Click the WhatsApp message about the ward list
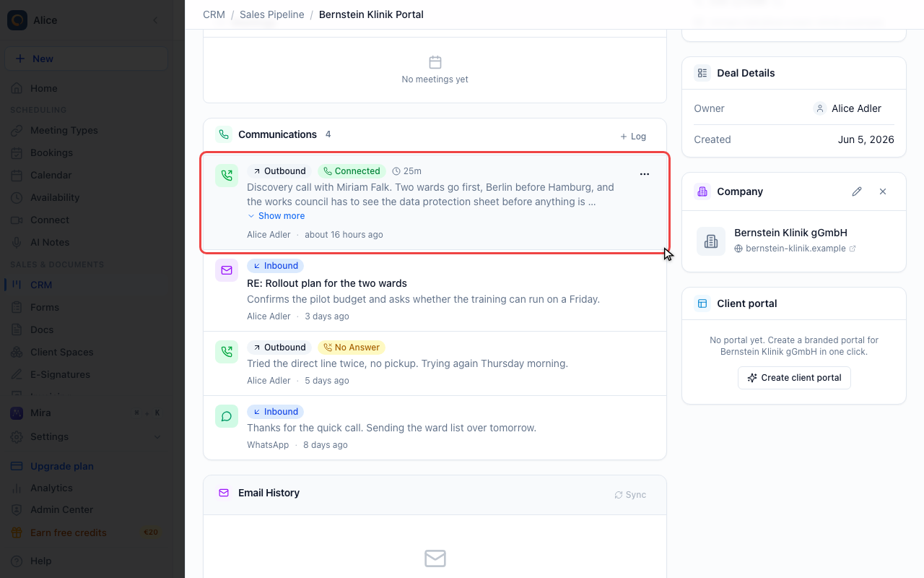Screen dimensions: 924x578 pos(391,428)
